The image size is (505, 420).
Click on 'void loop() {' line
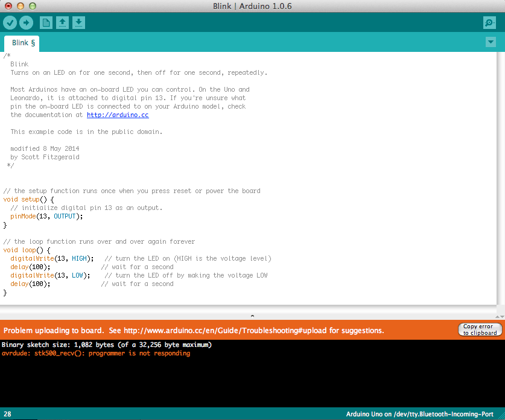pyautogui.click(x=27, y=250)
